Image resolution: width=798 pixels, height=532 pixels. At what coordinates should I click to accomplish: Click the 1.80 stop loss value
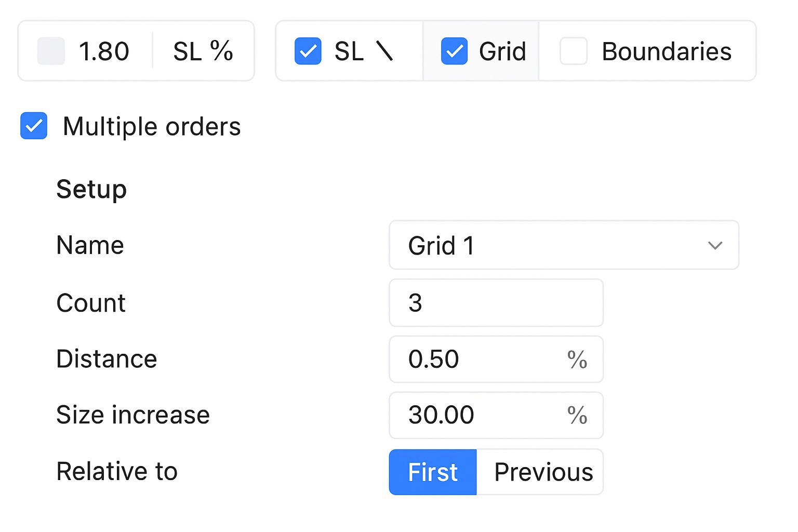pyautogui.click(x=104, y=51)
